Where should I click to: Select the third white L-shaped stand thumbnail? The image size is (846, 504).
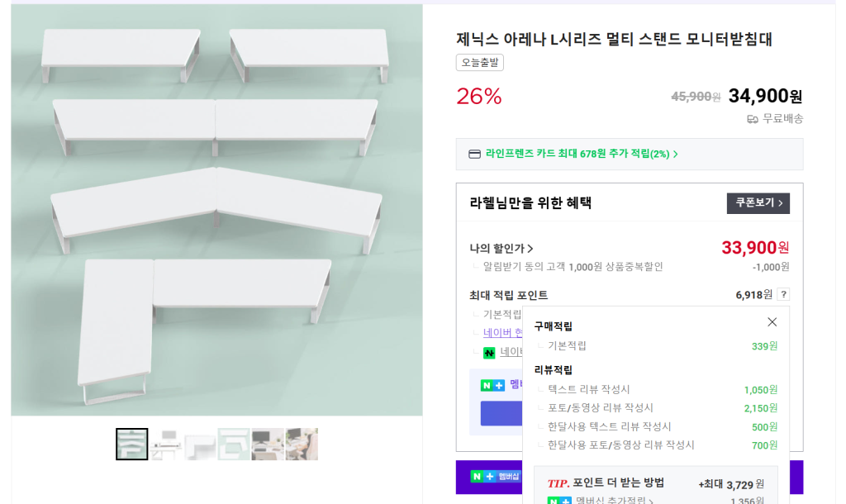[x=200, y=445]
